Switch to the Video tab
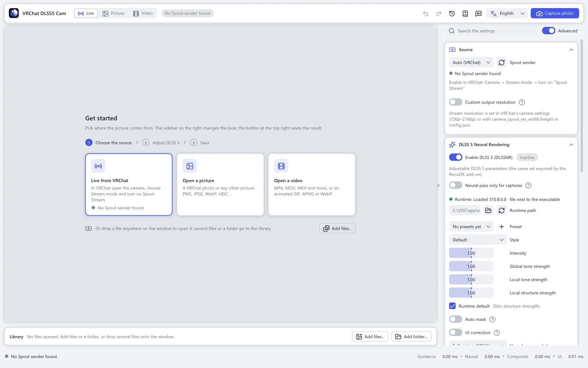Screen dimensions: 588x368 pyautogui.click(x=143, y=14)
